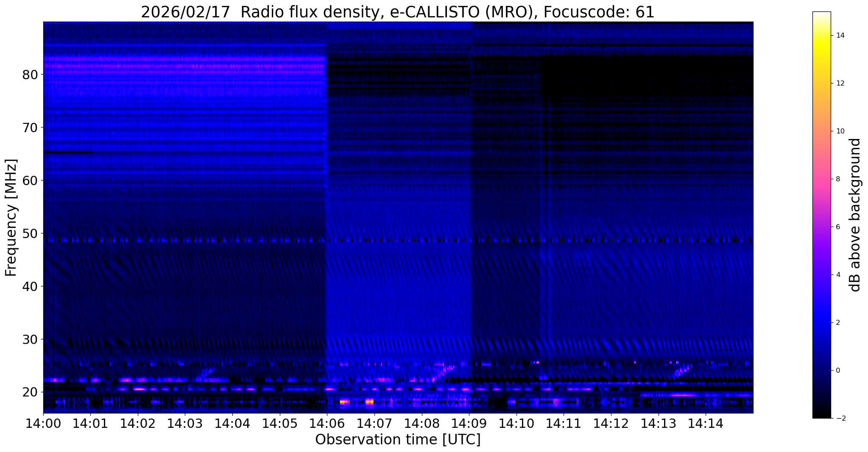The image size is (868, 452).
Task: Click the 14:08 time tick label
Action: [421, 423]
